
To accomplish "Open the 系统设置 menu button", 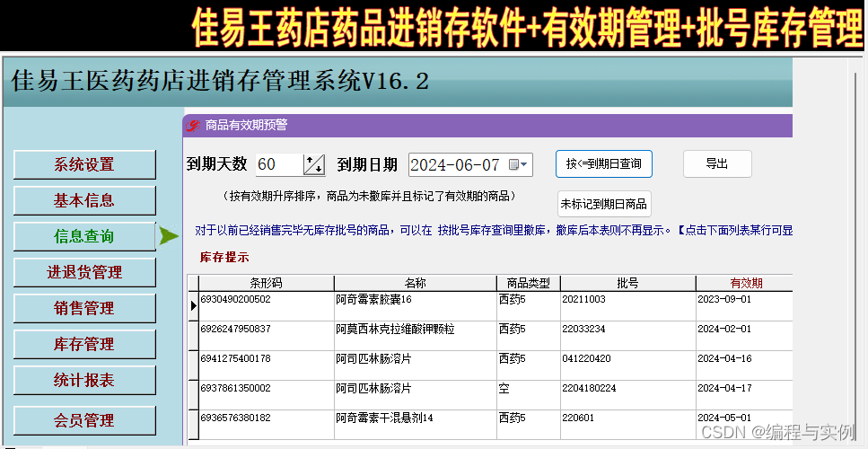I will 84,164.
